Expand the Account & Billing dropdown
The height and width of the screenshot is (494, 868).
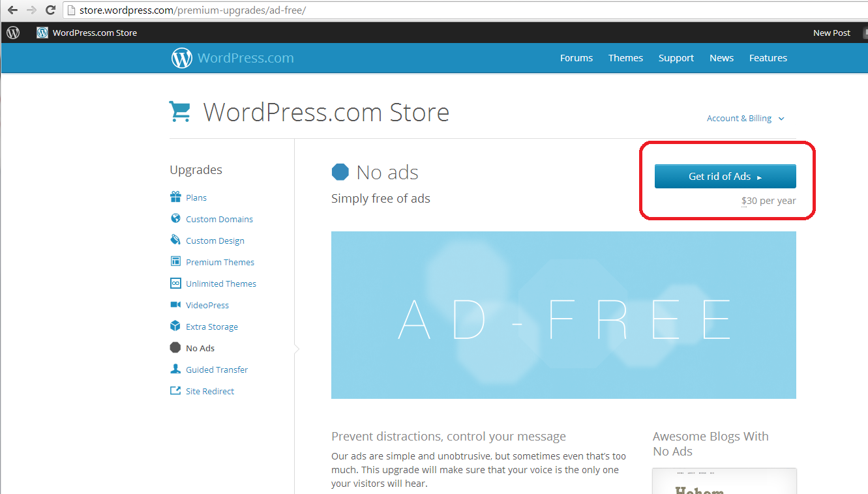745,119
